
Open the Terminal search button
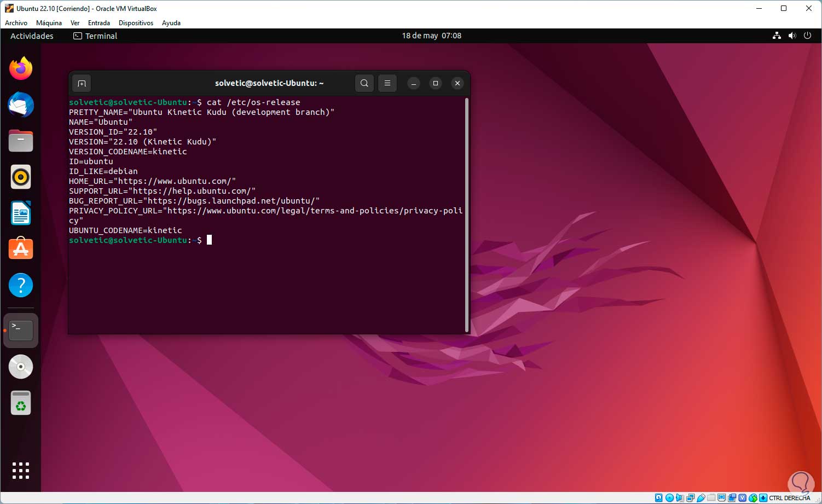364,83
